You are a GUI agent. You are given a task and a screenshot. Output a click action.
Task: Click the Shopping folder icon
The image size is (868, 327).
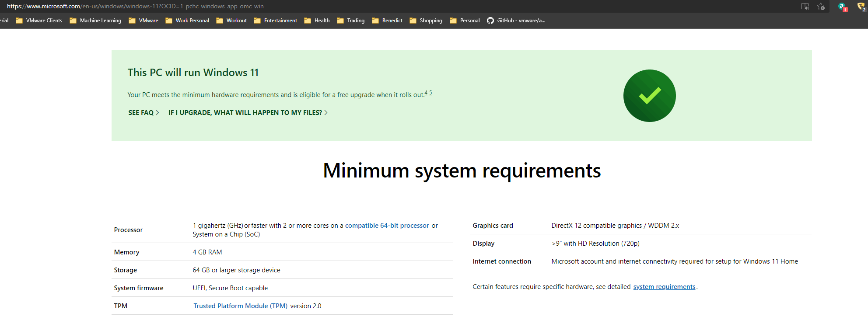(413, 21)
